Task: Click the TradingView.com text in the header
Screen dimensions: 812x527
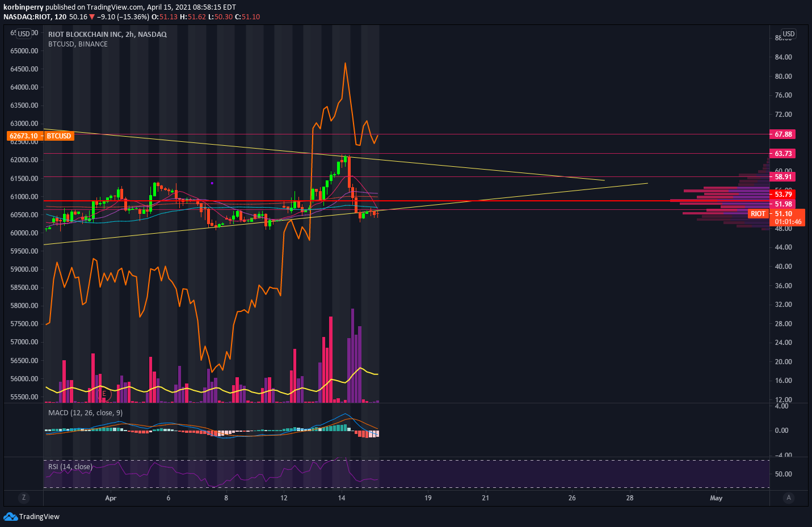Action: 116,7
